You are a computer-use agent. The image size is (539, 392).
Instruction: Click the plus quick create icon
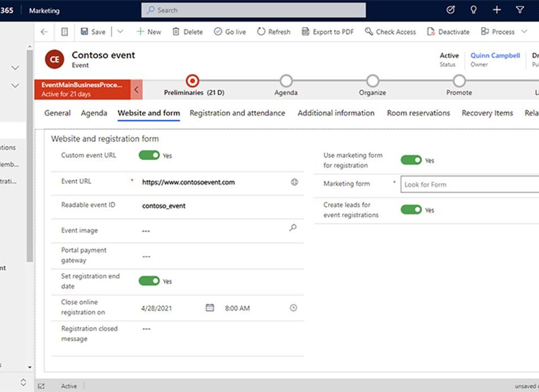[496, 10]
